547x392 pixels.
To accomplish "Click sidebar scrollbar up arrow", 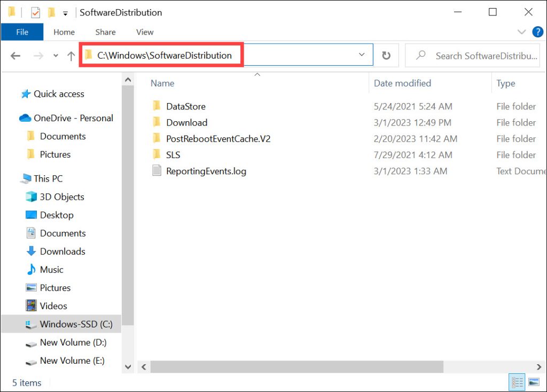I will 128,80.
